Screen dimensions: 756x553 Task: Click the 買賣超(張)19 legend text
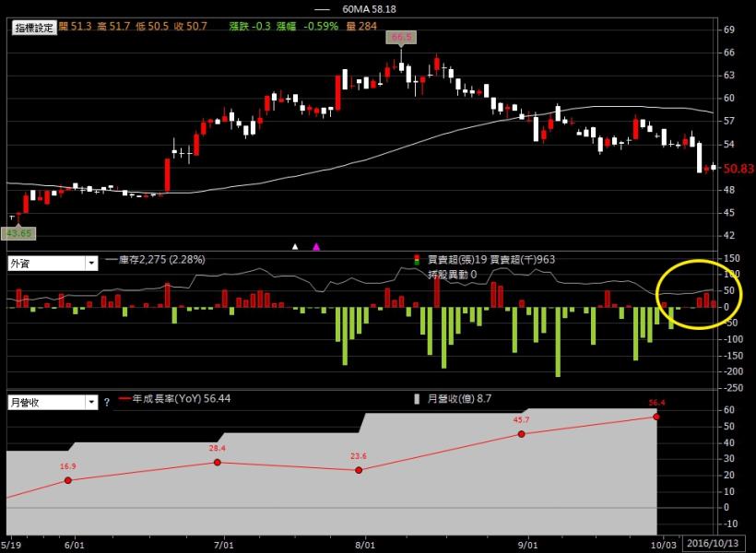pos(457,259)
